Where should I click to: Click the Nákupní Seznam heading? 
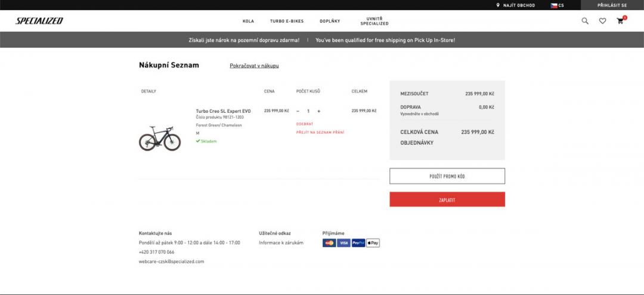(169, 65)
